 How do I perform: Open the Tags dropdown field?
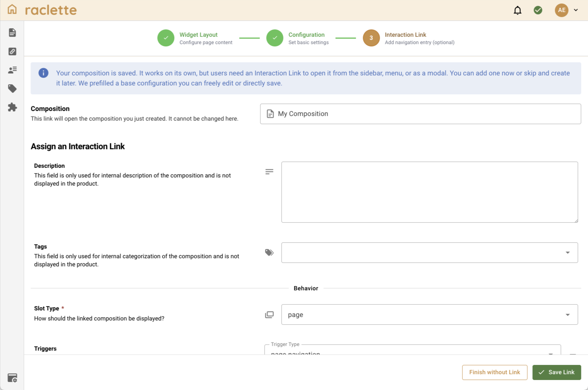[430, 252]
